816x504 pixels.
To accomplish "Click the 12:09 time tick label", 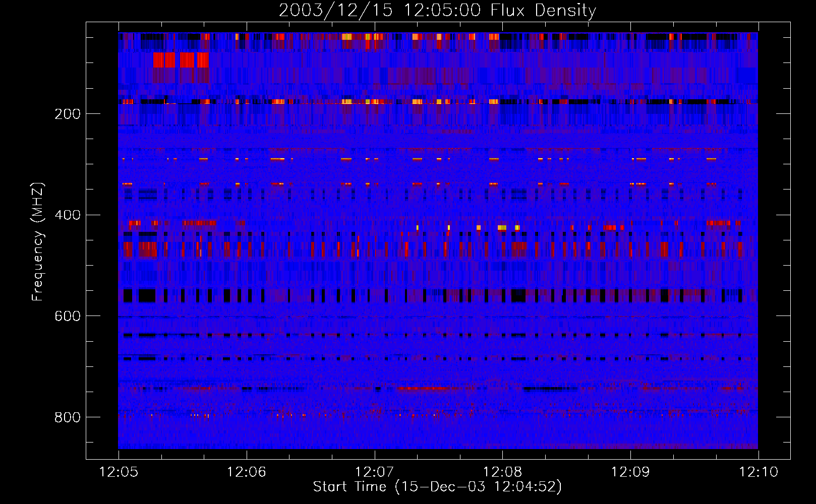I will (630, 472).
